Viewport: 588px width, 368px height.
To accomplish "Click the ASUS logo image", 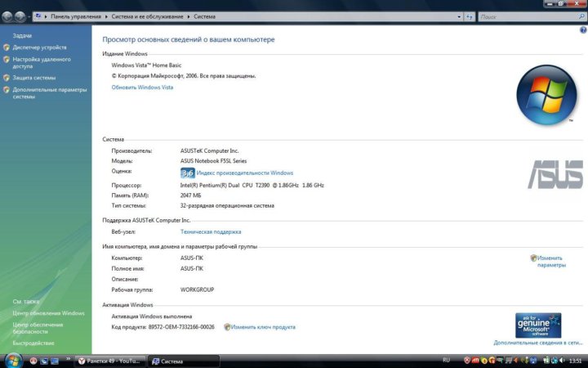I will point(556,173).
